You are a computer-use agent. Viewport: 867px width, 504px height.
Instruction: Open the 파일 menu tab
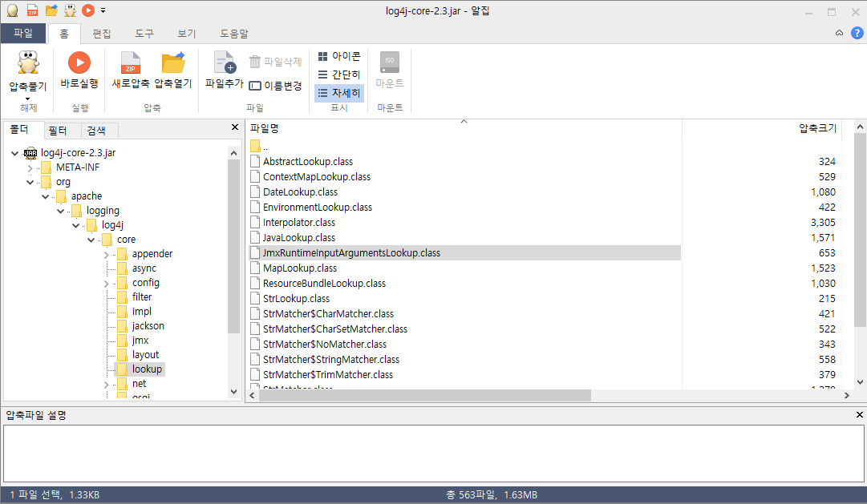(x=23, y=33)
